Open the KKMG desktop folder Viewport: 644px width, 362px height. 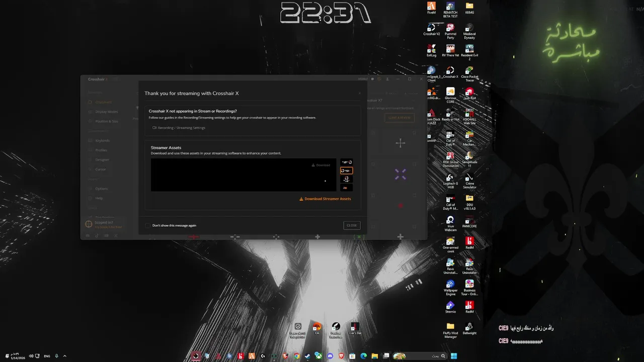pyautogui.click(x=469, y=9)
